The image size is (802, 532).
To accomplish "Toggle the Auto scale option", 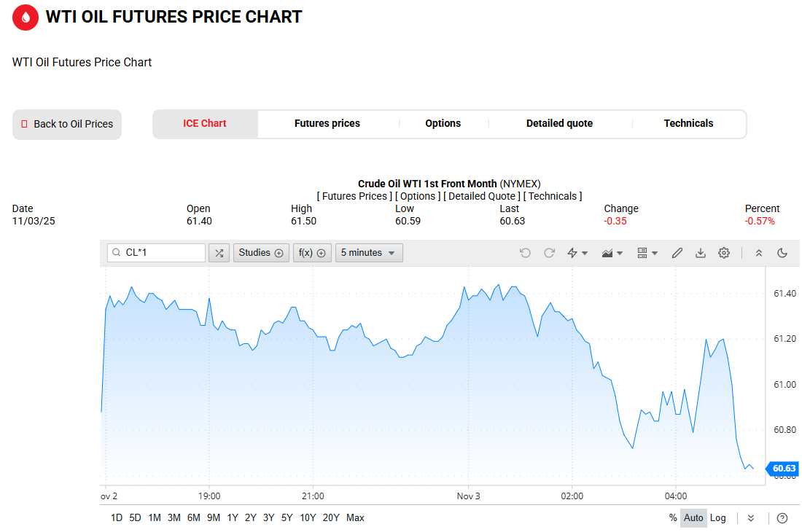I will point(693,518).
